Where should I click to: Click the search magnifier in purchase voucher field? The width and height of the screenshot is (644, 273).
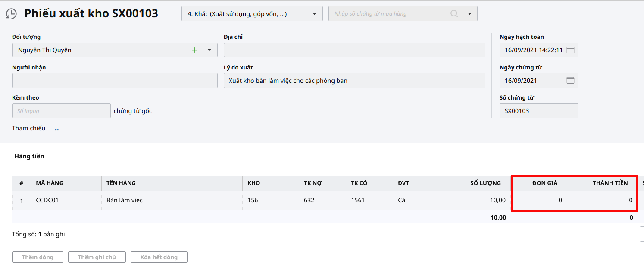click(454, 14)
